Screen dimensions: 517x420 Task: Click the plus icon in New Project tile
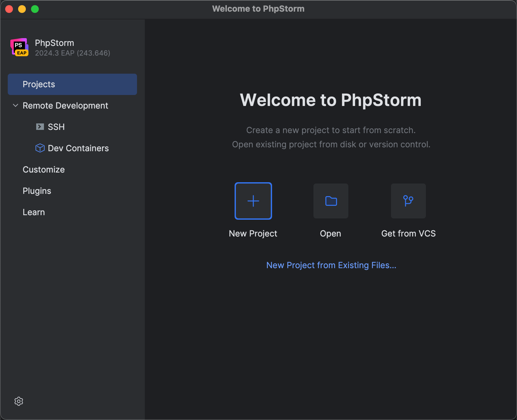pos(253,201)
